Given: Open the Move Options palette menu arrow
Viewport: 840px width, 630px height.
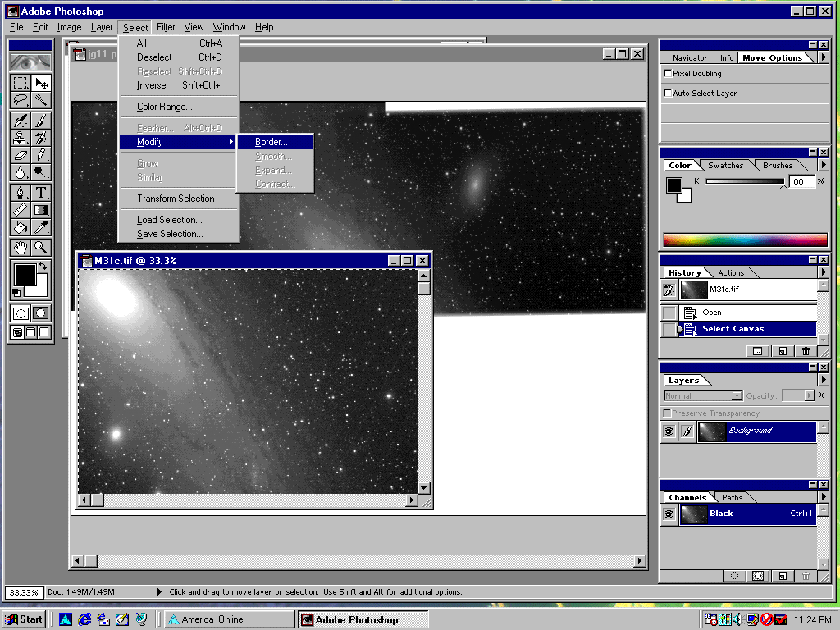Looking at the screenshot, I should 824,57.
